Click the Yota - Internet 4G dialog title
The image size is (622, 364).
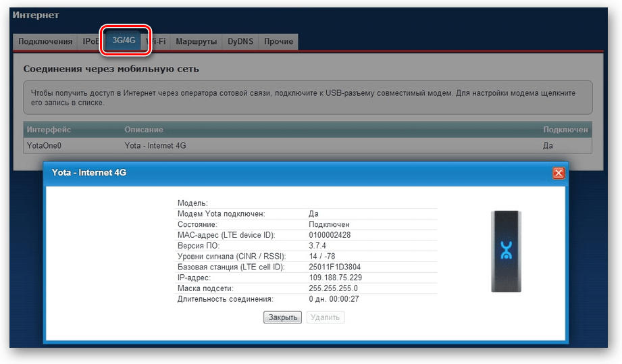[x=89, y=172]
